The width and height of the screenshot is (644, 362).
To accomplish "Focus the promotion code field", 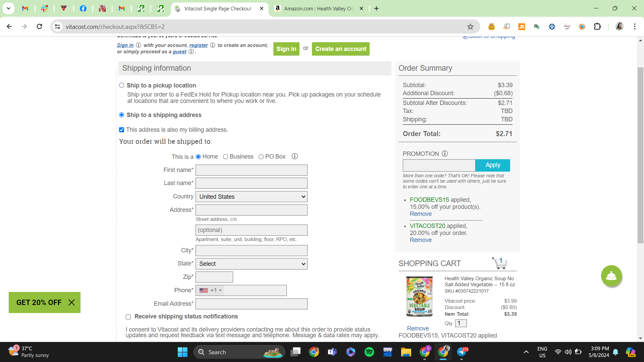I will pyautogui.click(x=439, y=165).
